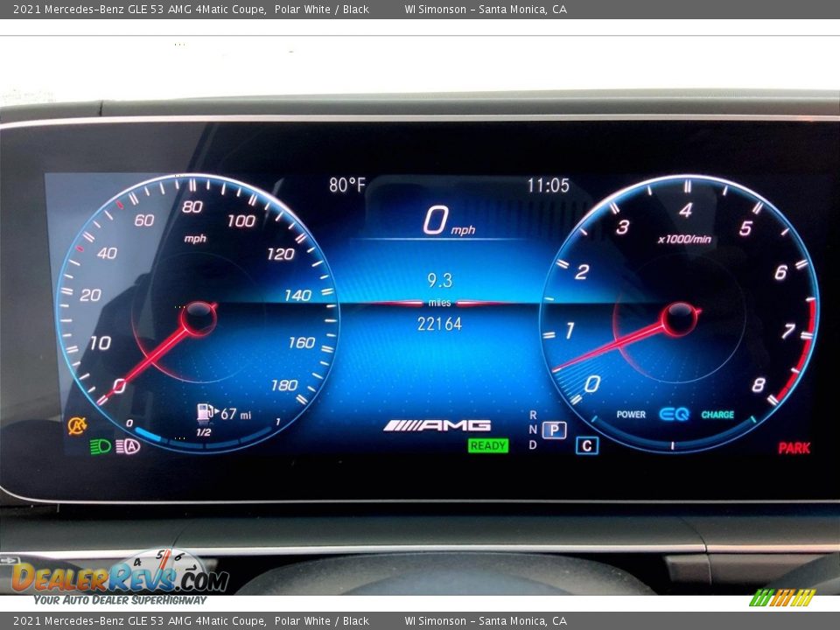Tap the green low-beam headlight indicator

(x=100, y=446)
